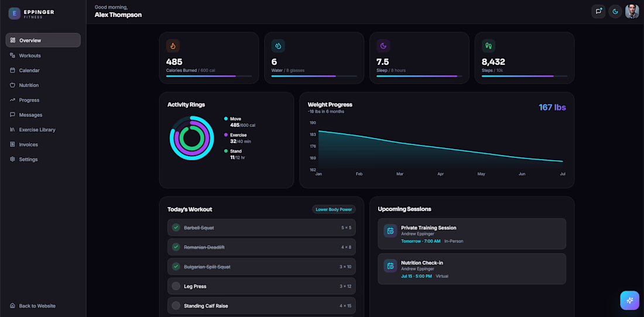The image size is (644, 317).
Task: Click the Lower Body Power tag
Action: point(334,209)
